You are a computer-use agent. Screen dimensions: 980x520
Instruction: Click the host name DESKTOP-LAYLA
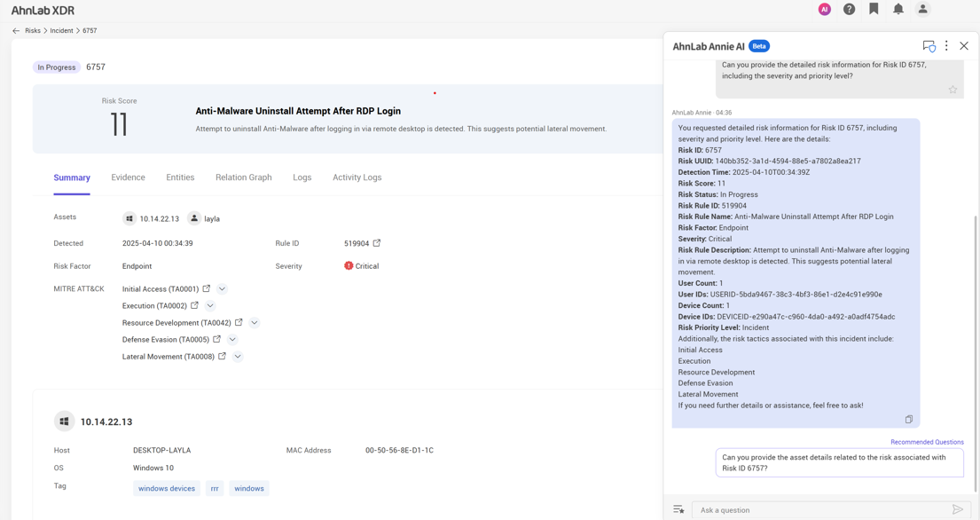[162, 450]
